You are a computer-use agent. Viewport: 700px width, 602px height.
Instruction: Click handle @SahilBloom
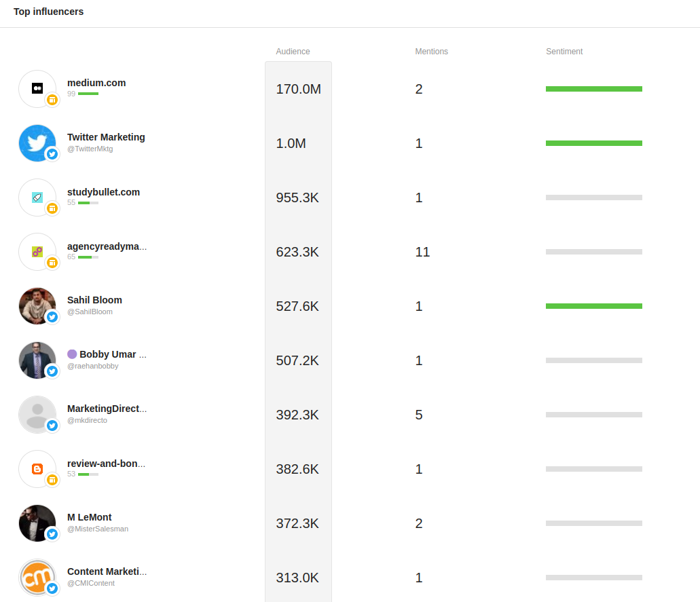pos(90,312)
